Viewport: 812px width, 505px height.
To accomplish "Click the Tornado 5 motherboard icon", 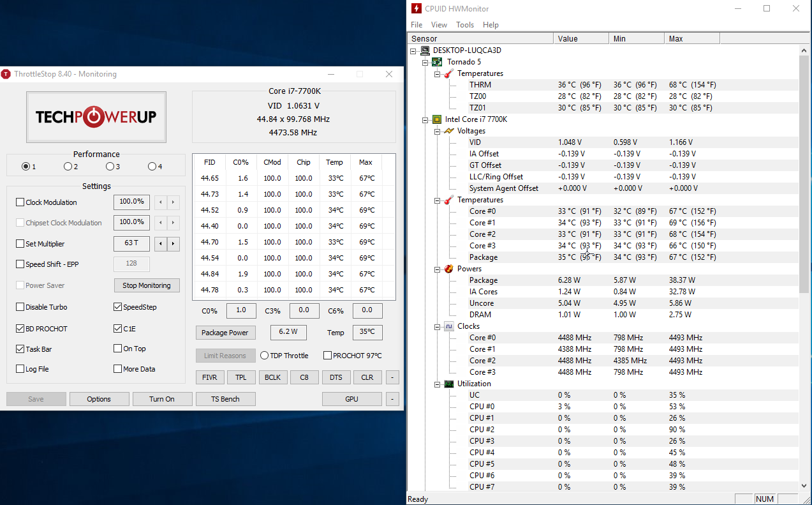I will (437, 62).
